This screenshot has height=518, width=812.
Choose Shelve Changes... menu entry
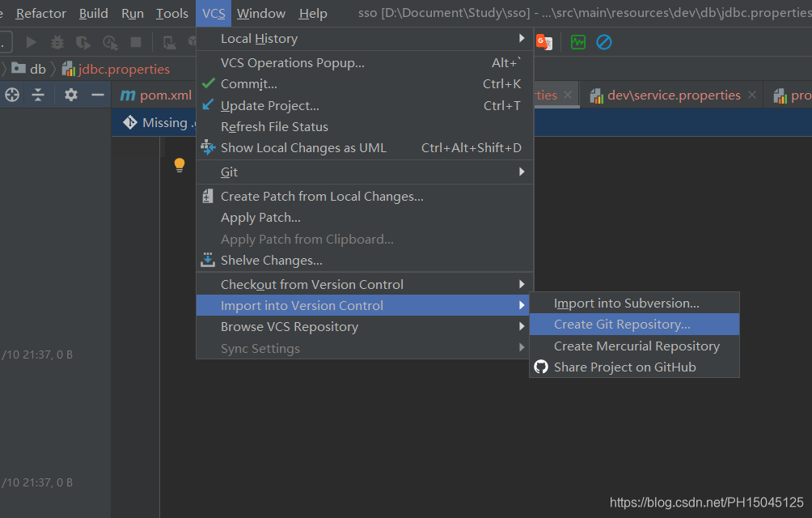click(365, 260)
